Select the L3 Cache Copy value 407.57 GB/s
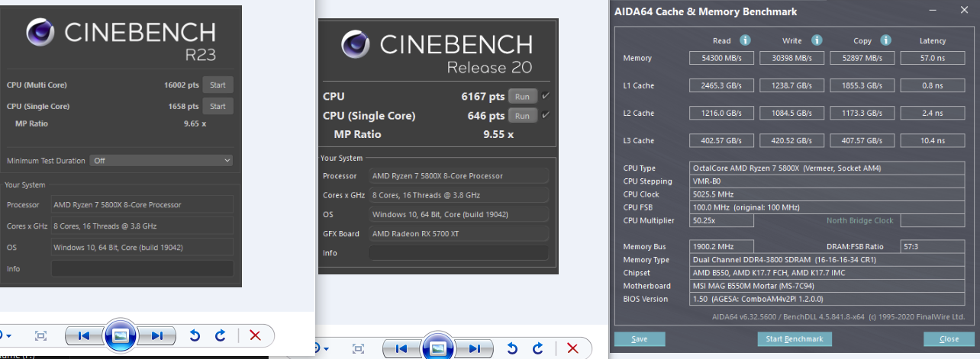This screenshot has height=359, width=980. [862, 140]
